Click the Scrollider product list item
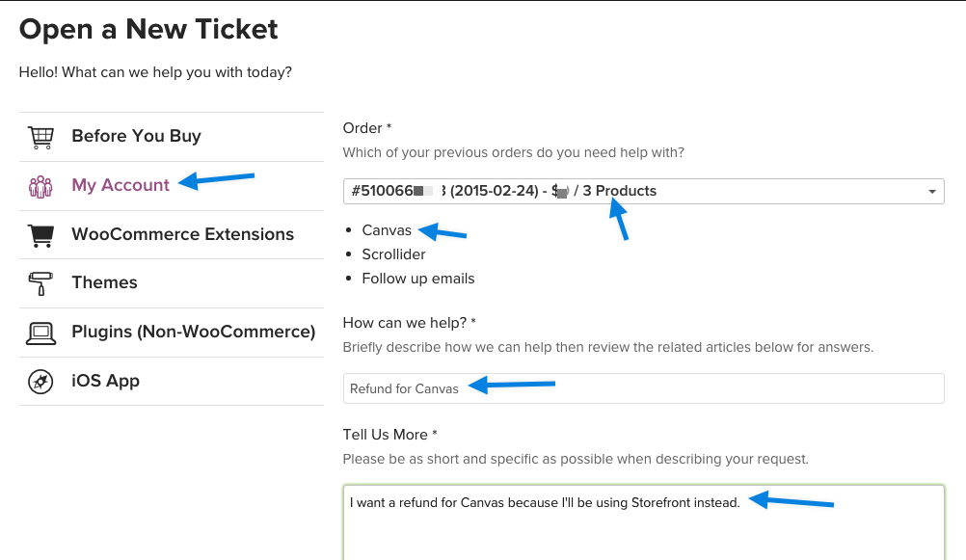The image size is (966, 560). tap(393, 254)
